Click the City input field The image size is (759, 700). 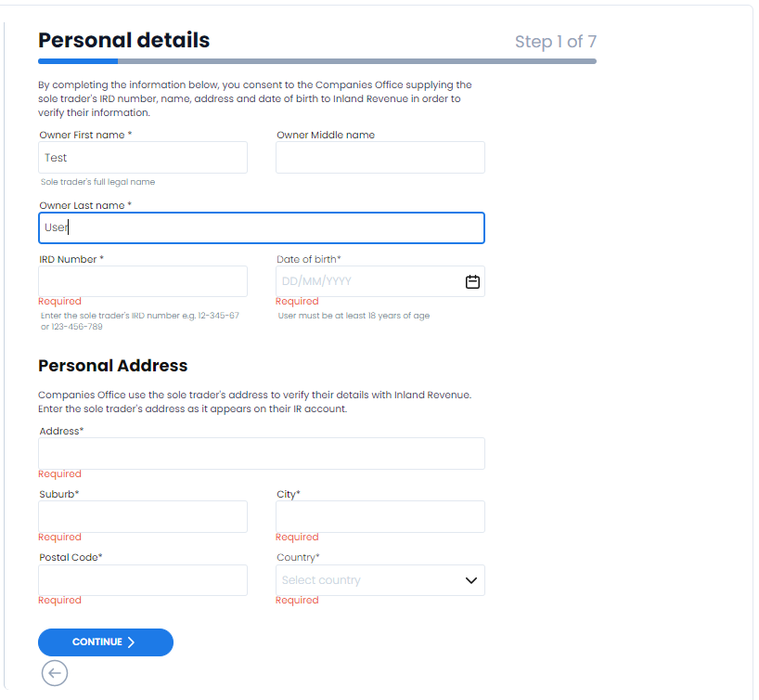[x=380, y=516]
